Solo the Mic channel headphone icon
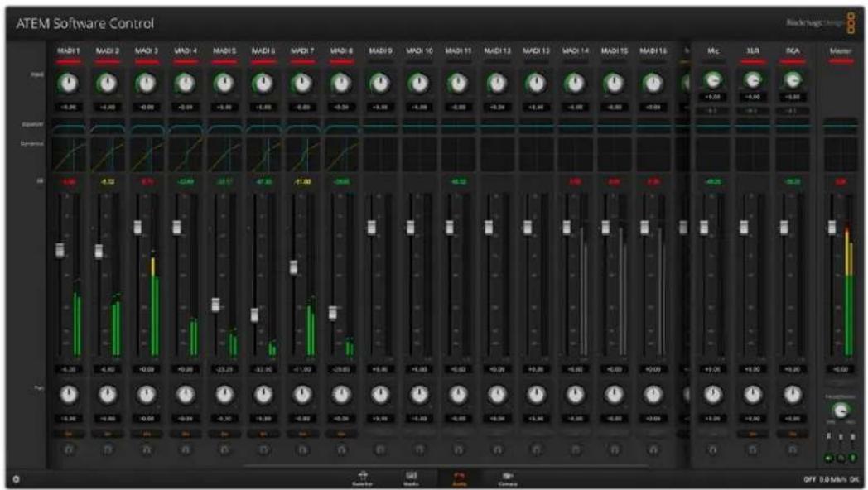Screen dimensions: 868x490 coord(712,450)
